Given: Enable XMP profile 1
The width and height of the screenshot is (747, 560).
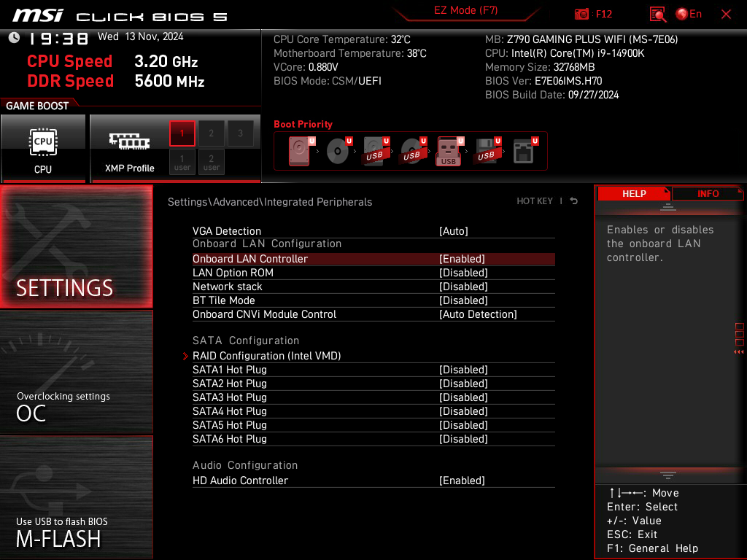Looking at the screenshot, I should (182, 133).
